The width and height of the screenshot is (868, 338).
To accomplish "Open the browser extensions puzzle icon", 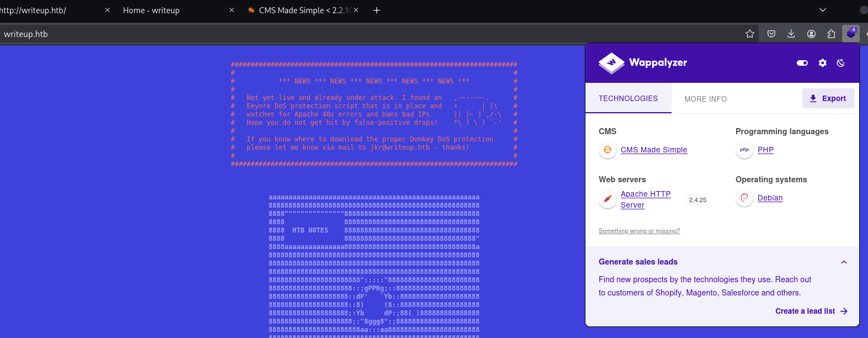I will pyautogui.click(x=831, y=34).
